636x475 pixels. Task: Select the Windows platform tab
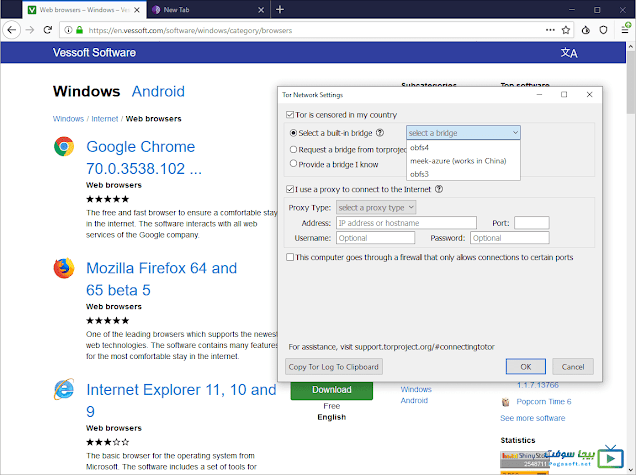86,91
